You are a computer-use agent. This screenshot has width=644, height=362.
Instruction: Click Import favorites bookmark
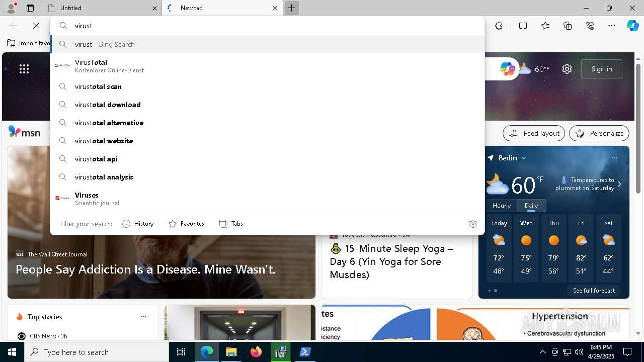[x=29, y=43]
